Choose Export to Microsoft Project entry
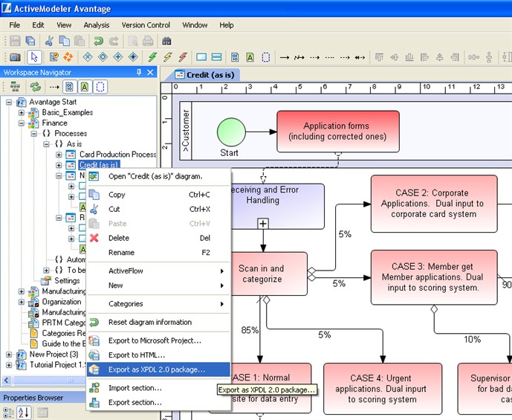 pyautogui.click(x=159, y=340)
